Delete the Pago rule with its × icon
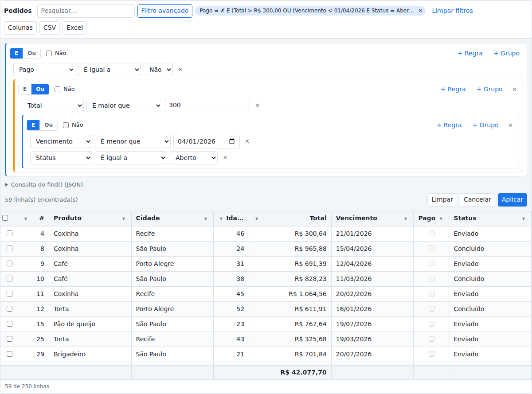This screenshot has height=394, width=532. point(180,70)
